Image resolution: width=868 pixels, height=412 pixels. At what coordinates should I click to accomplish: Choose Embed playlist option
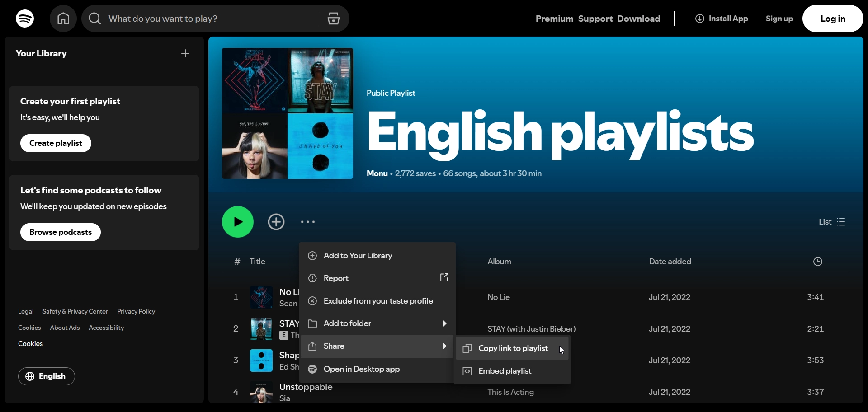505,371
